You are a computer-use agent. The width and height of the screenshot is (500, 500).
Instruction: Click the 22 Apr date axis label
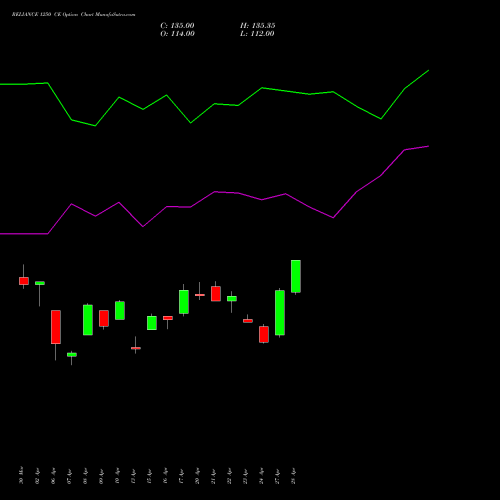click(x=229, y=476)
